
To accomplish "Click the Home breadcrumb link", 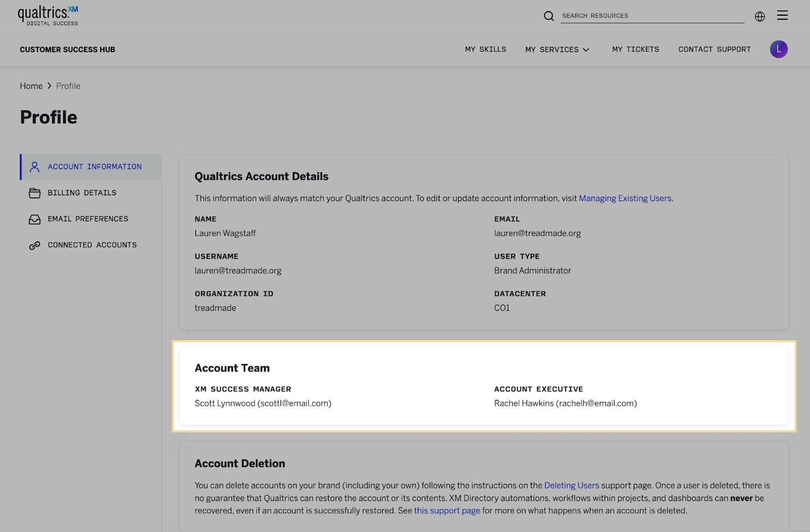I will 31,86.
